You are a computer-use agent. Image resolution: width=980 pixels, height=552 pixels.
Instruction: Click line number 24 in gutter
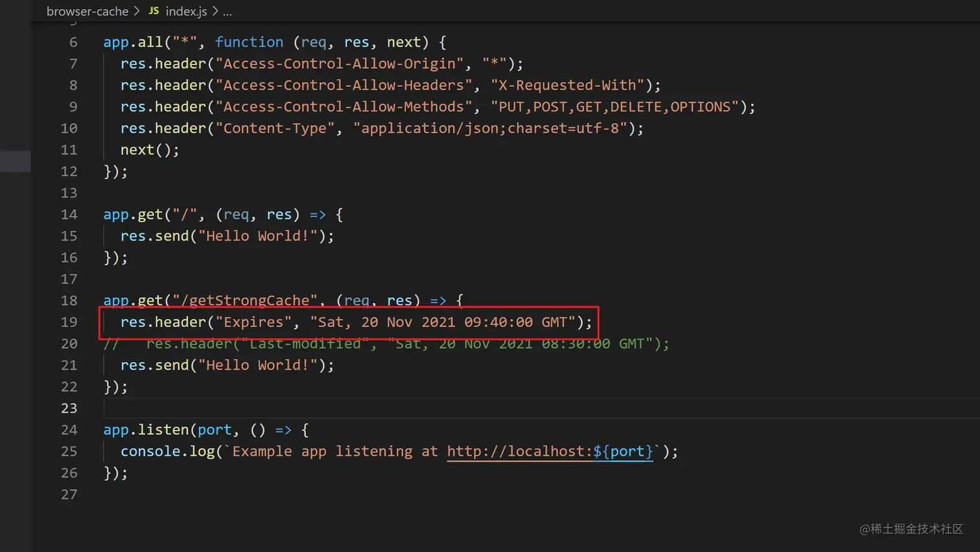pyautogui.click(x=69, y=430)
